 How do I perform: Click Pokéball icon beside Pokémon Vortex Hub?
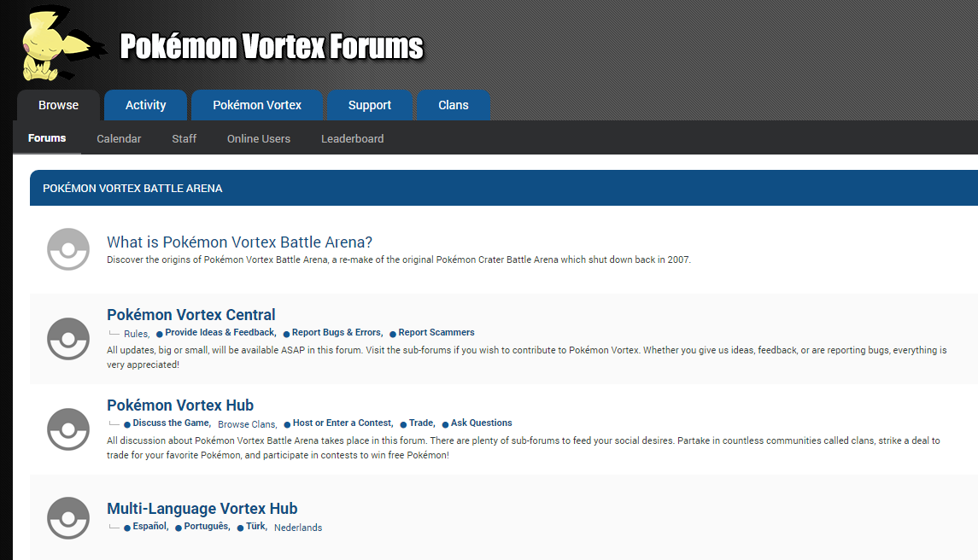[x=68, y=429]
